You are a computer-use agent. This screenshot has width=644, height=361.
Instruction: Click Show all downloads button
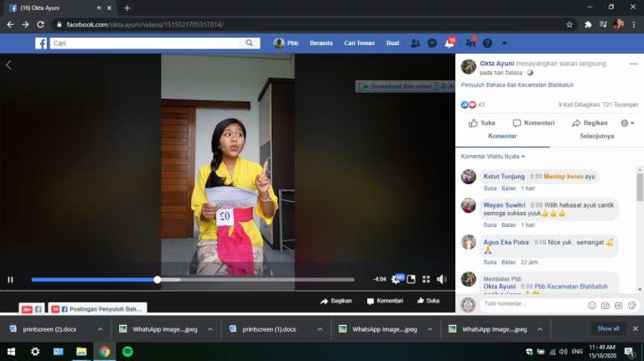pos(608,328)
